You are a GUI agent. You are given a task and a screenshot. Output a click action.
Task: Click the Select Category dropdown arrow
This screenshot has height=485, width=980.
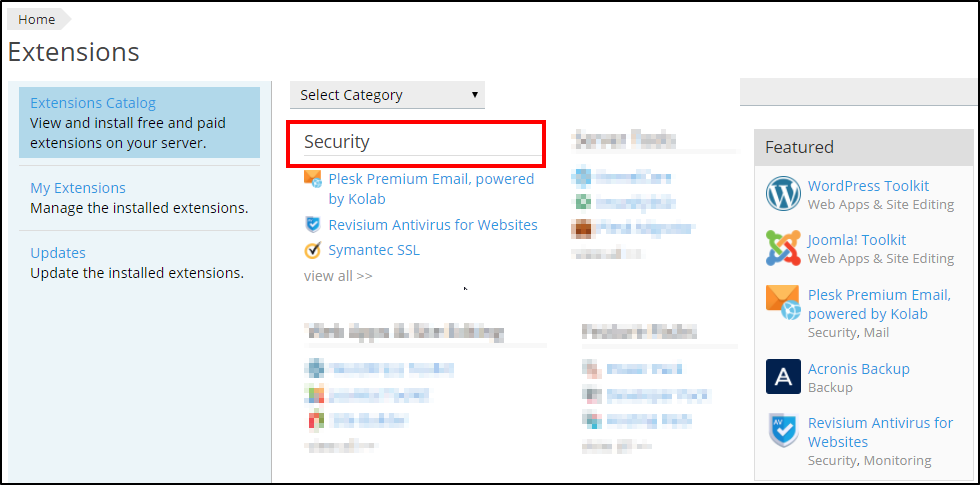475,95
